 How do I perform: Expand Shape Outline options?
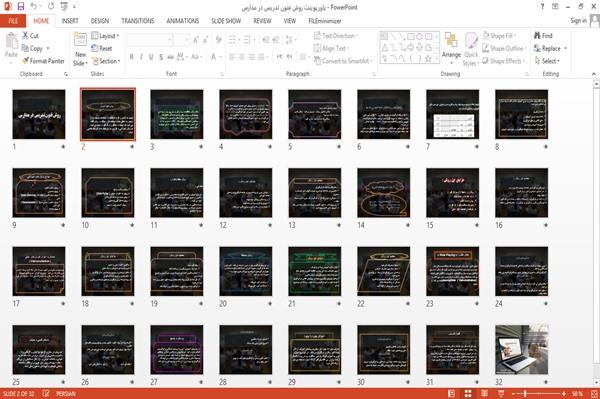[504, 48]
